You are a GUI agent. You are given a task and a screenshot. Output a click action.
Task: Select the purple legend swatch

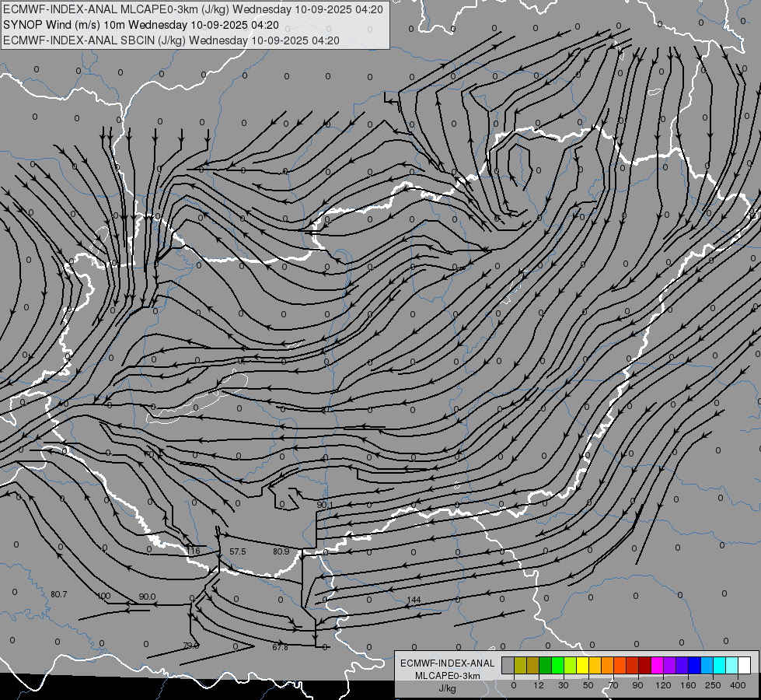[670, 665]
